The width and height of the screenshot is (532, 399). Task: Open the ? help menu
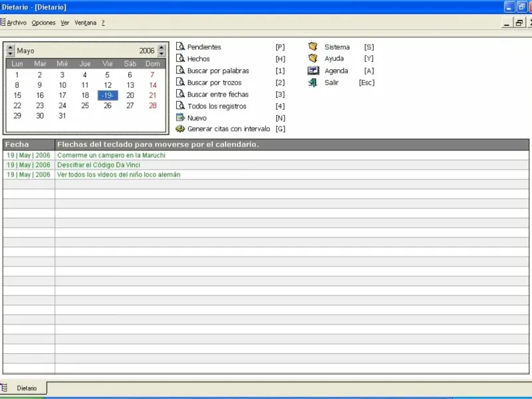103,23
